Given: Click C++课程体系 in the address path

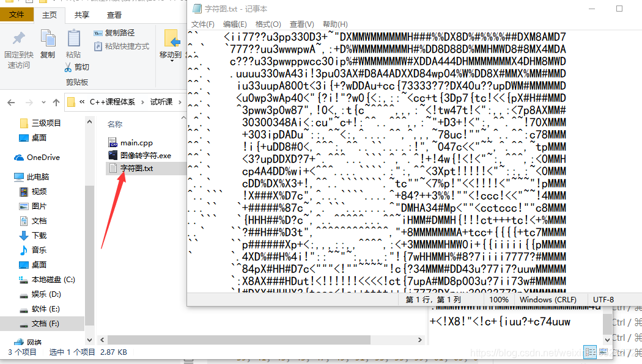Looking at the screenshot, I should [x=112, y=102].
